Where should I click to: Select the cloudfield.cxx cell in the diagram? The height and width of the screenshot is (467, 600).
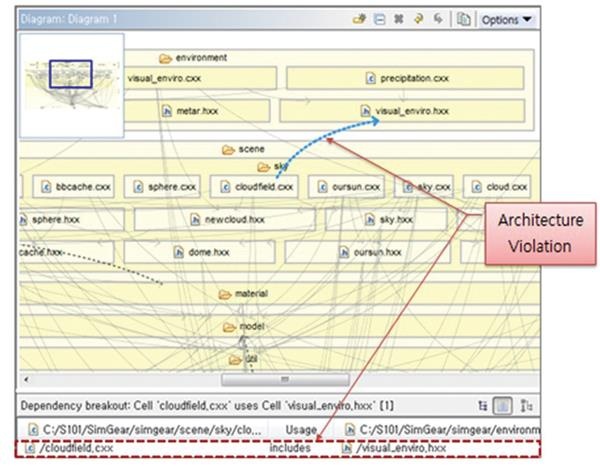(x=254, y=187)
